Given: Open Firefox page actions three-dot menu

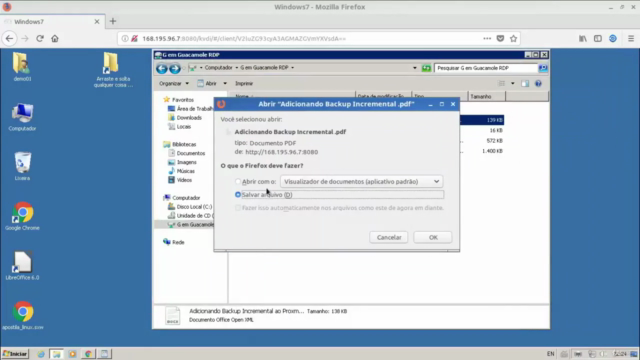Looking at the screenshot, I should [487, 38].
